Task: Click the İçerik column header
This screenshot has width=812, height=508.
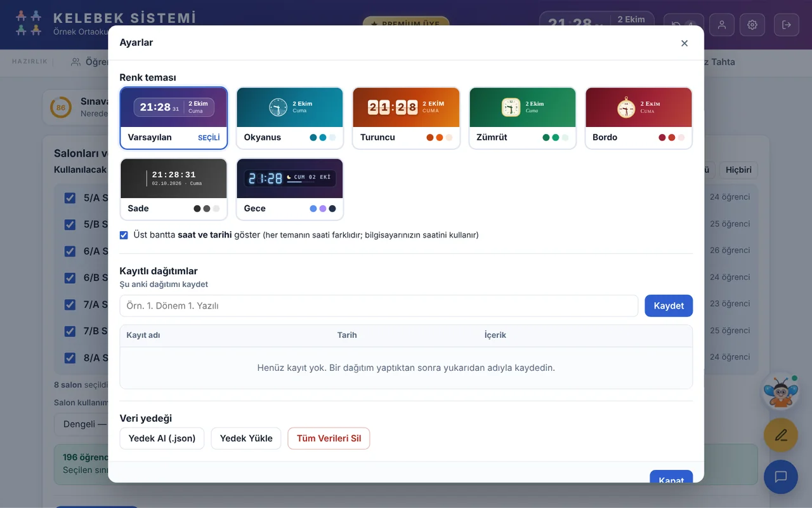Action: [x=495, y=335]
